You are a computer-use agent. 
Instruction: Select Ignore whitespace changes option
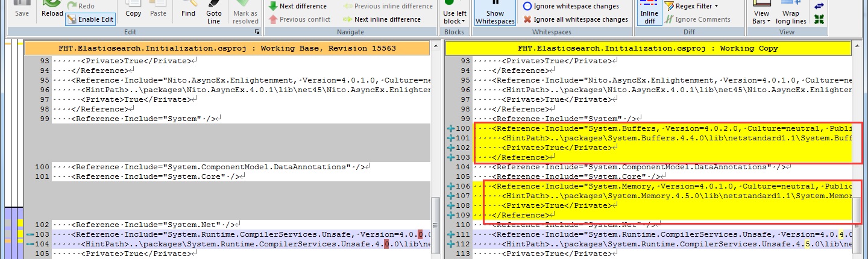click(571, 6)
